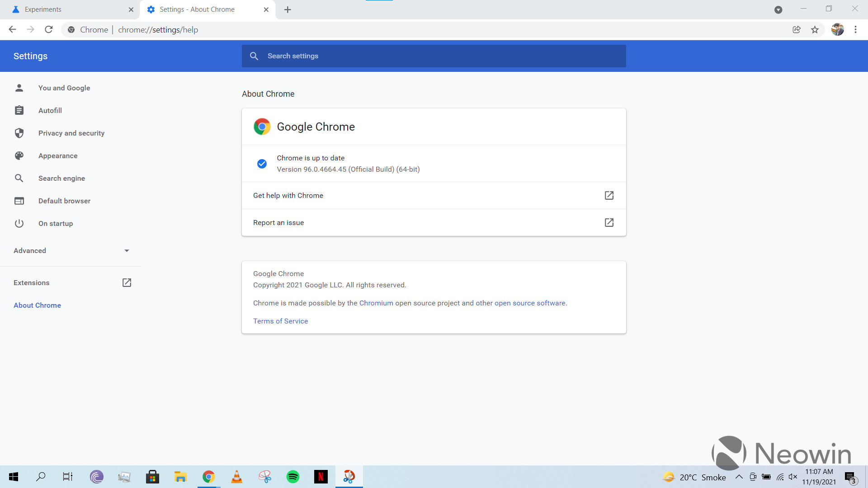The image size is (868, 488).
Task: Click the Chromium project link
Action: [376, 303]
